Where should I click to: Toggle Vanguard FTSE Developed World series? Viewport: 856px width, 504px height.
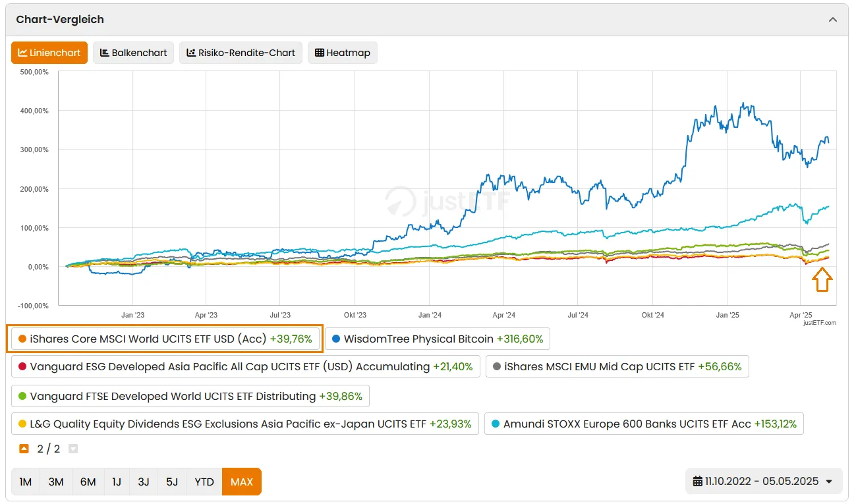tap(190, 396)
